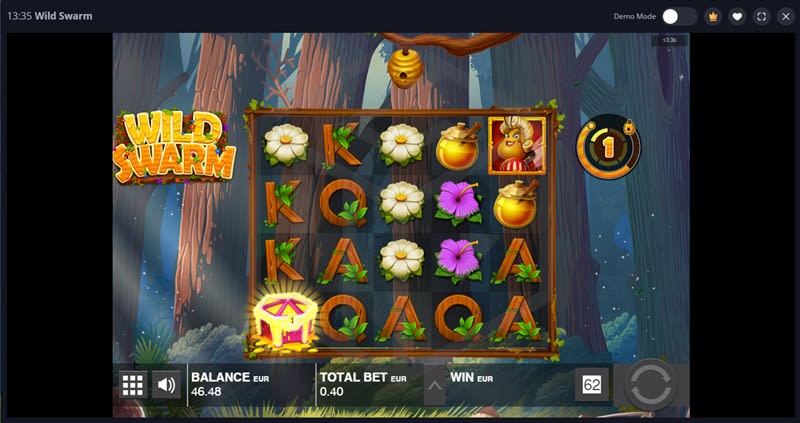Toggle the Demo Mode switch
Image resolution: width=800 pixels, height=423 pixels.
[x=679, y=16]
